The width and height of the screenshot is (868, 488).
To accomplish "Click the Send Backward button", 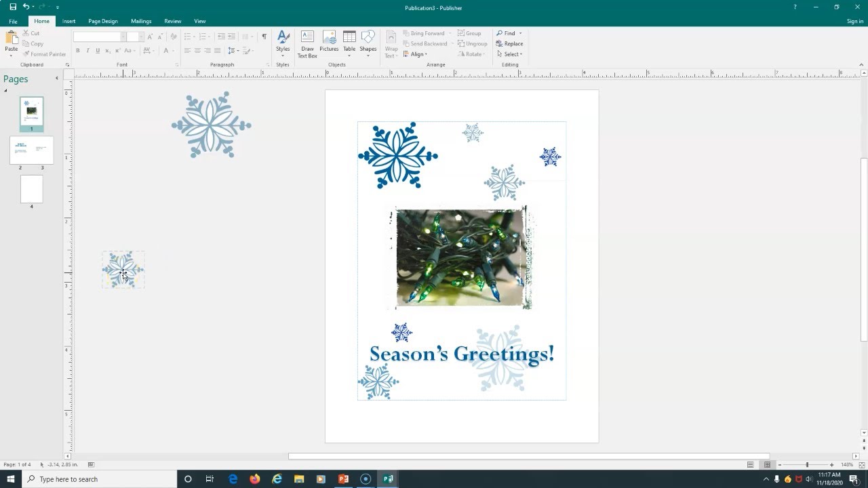I will [x=425, y=43].
